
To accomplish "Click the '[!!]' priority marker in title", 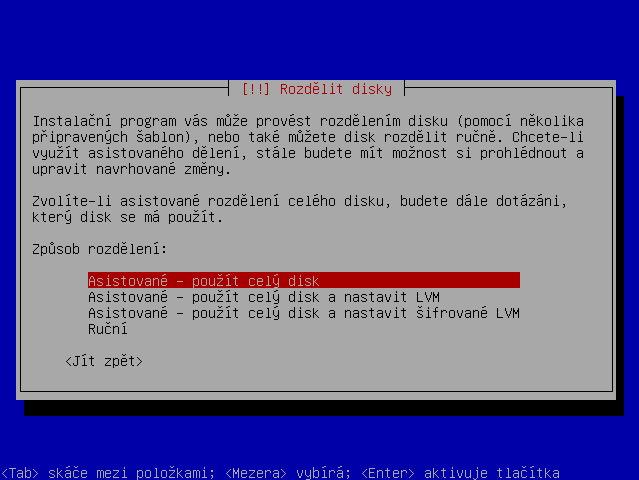I will pyautogui.click(x=256, y=89).
